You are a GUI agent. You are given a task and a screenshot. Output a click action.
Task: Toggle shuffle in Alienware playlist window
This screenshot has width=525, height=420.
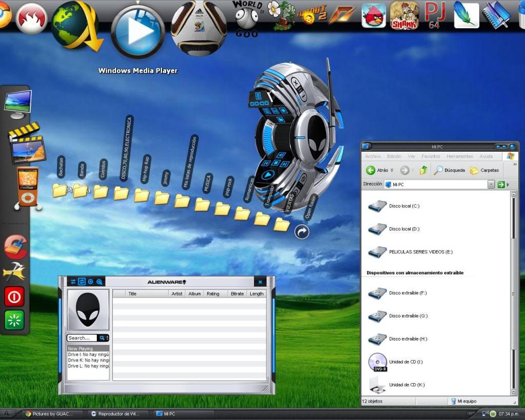[73, 282]
